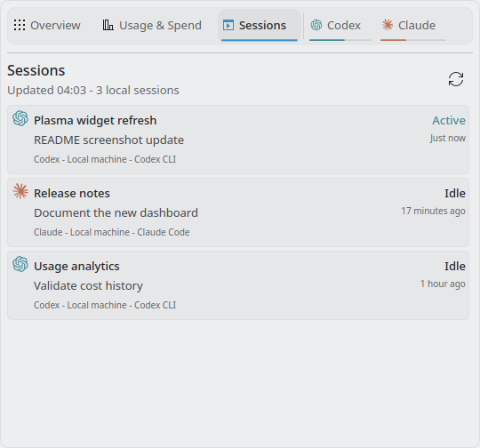Click the Active status label
Viewport: 480px width, 448px height.
(x=449, y=121)
